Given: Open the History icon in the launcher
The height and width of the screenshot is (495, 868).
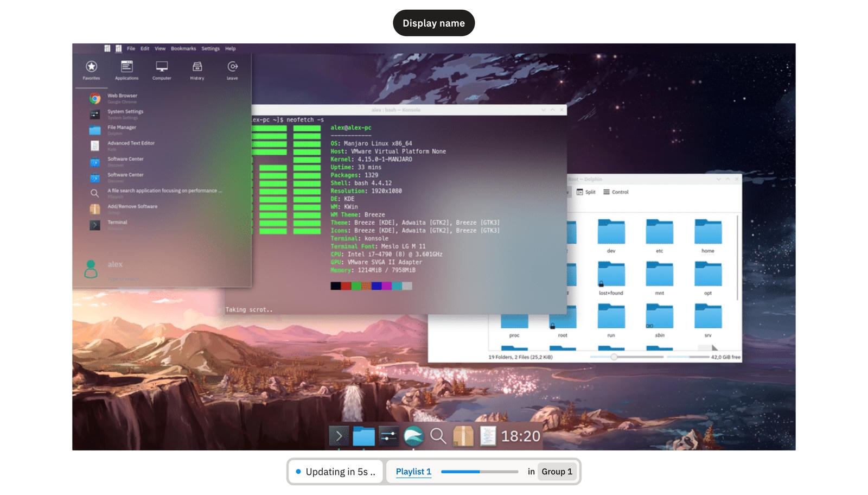Looking at the screenshot, I should pos(197,70).
